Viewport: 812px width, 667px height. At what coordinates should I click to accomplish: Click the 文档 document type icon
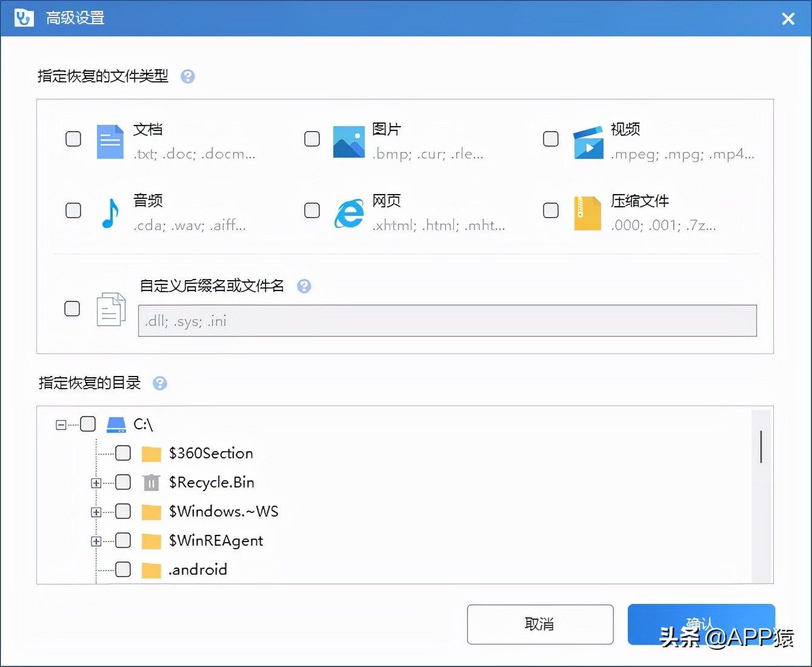pos(110,141)
